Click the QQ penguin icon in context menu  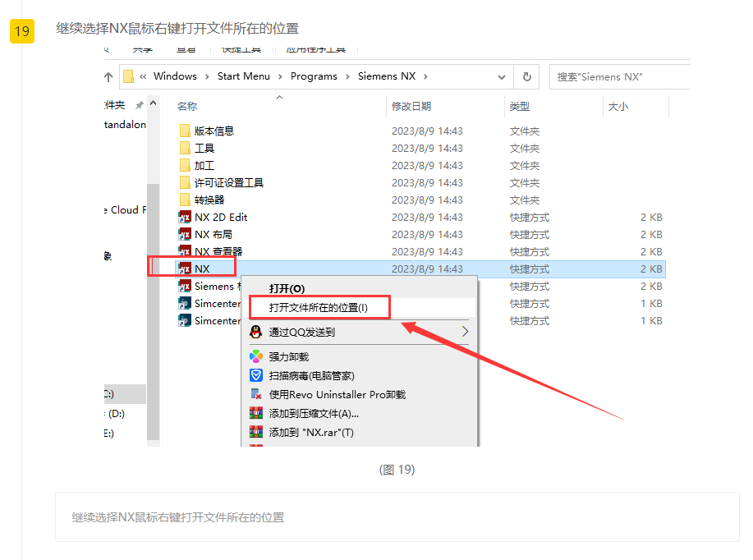(x=256, y=332)
